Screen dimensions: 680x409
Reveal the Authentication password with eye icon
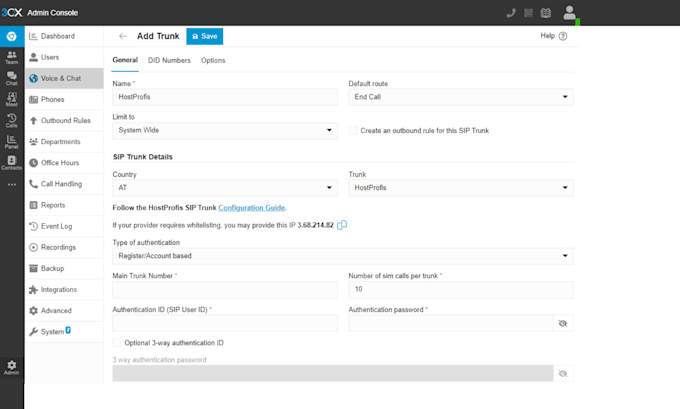point(563,323)
